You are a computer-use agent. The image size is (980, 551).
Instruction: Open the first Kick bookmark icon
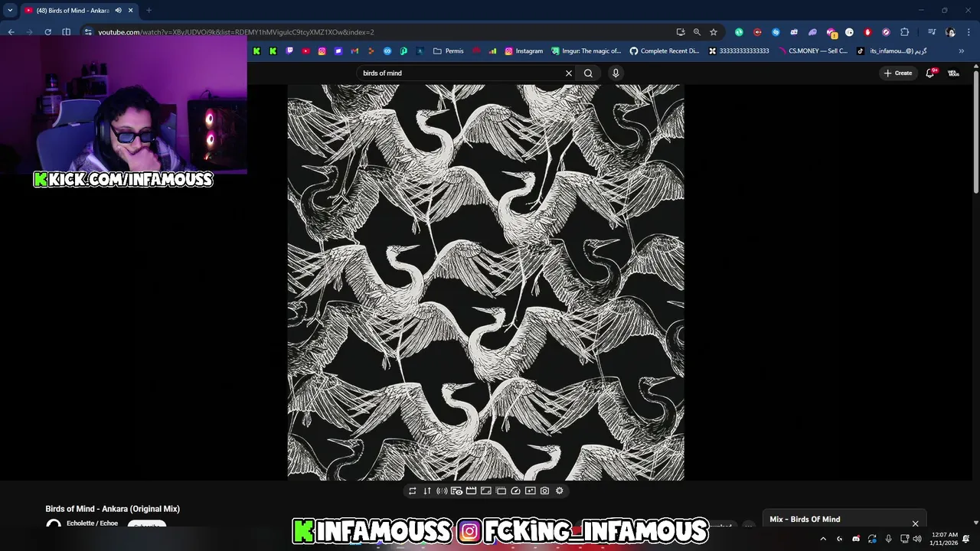pyautogui.click(x=257, y=51)
